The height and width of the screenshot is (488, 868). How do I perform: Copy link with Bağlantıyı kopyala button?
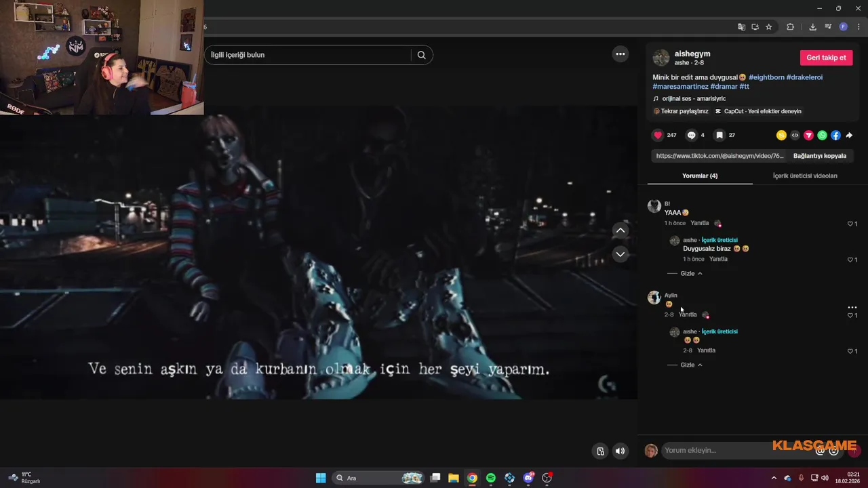click(x=820, y=156)
